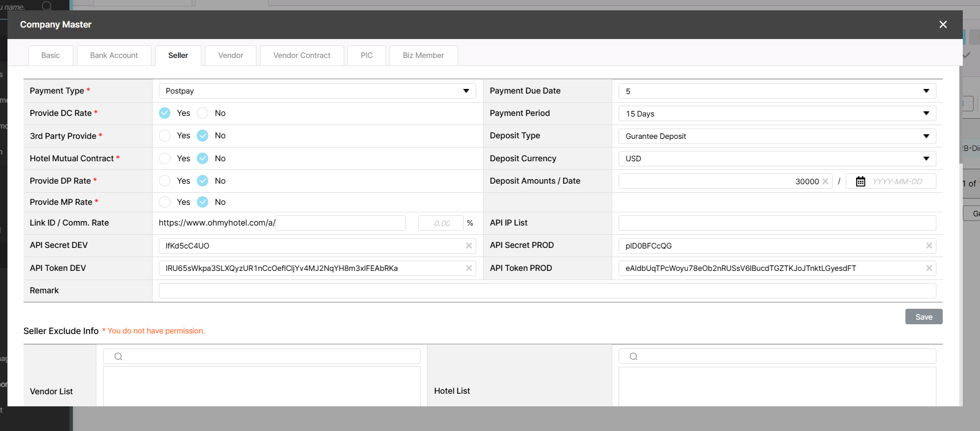Open the Payment Type dropdown
Screen dimensions: 980x431
317,91
